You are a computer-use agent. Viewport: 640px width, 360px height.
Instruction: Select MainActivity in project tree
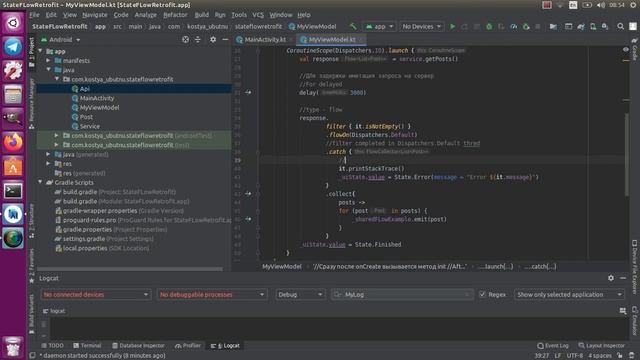pos(97,98)
